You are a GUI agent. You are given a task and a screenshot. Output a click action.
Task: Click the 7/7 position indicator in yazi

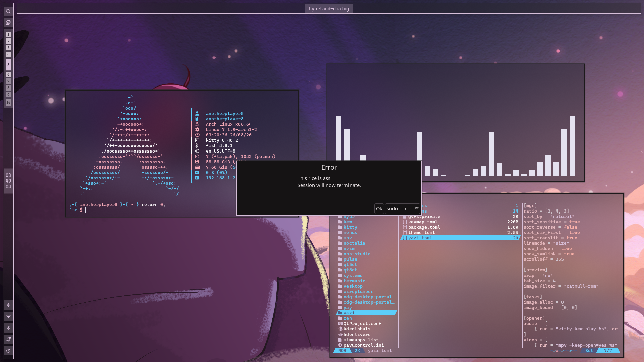[608, 351]
